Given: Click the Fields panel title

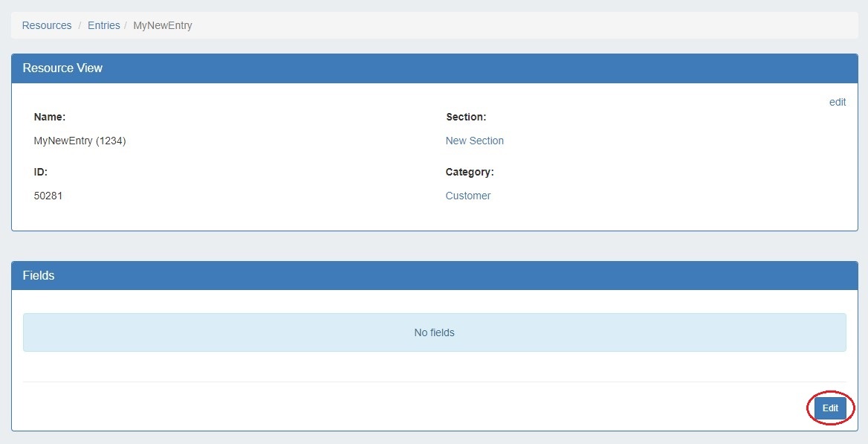Looking at the screenshot, I should [39, 275].
